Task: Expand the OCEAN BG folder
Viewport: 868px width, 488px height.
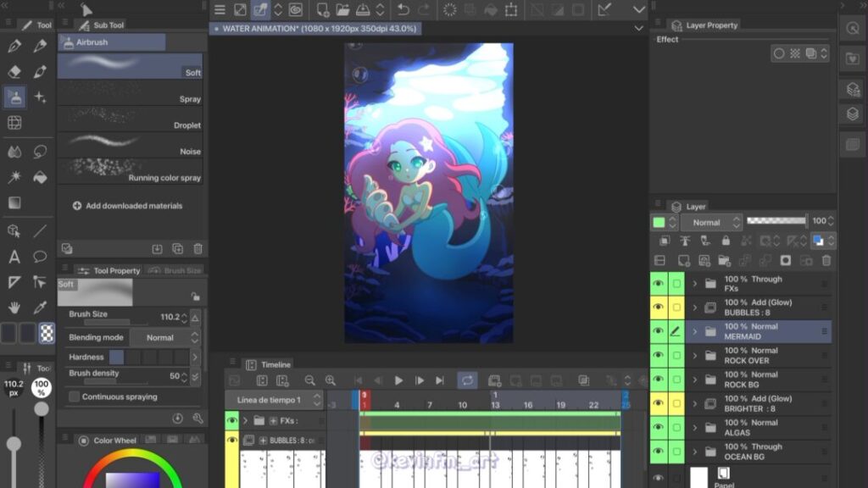Action: [x=695, y=452]
